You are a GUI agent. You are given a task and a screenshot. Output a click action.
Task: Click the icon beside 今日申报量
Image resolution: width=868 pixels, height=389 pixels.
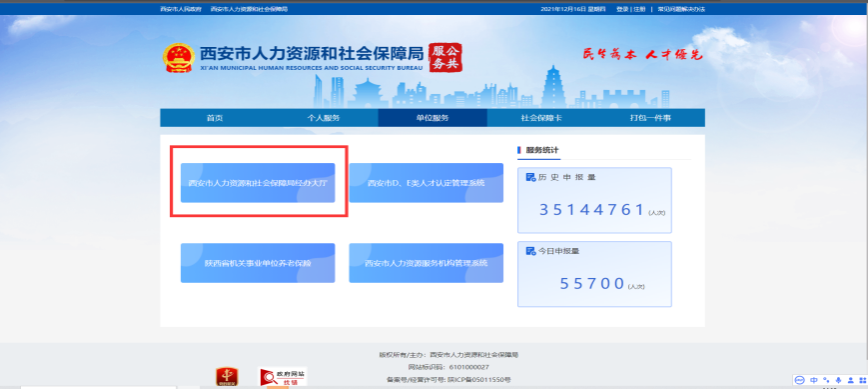[530, 251]
